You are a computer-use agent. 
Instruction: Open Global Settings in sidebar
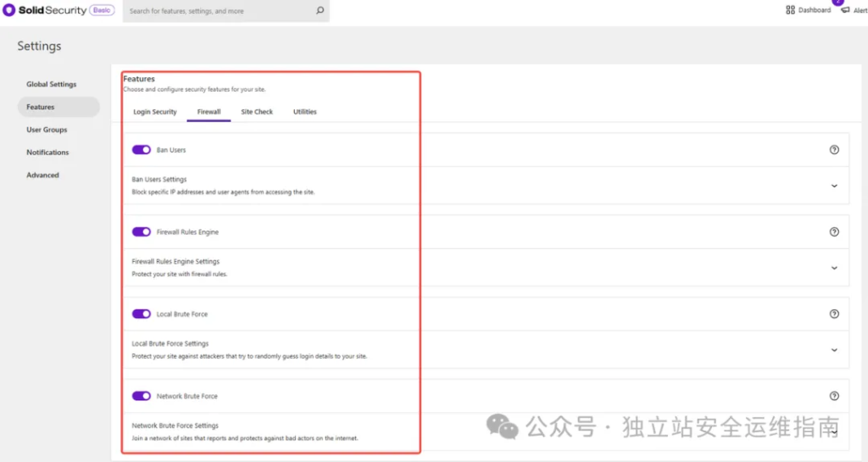[52, 84]
